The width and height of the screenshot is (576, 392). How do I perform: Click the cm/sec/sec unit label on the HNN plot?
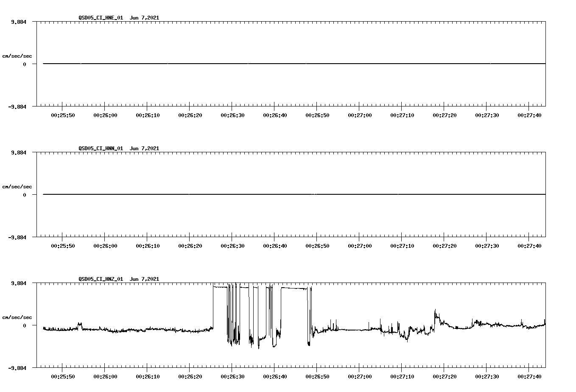click(17, 187)
